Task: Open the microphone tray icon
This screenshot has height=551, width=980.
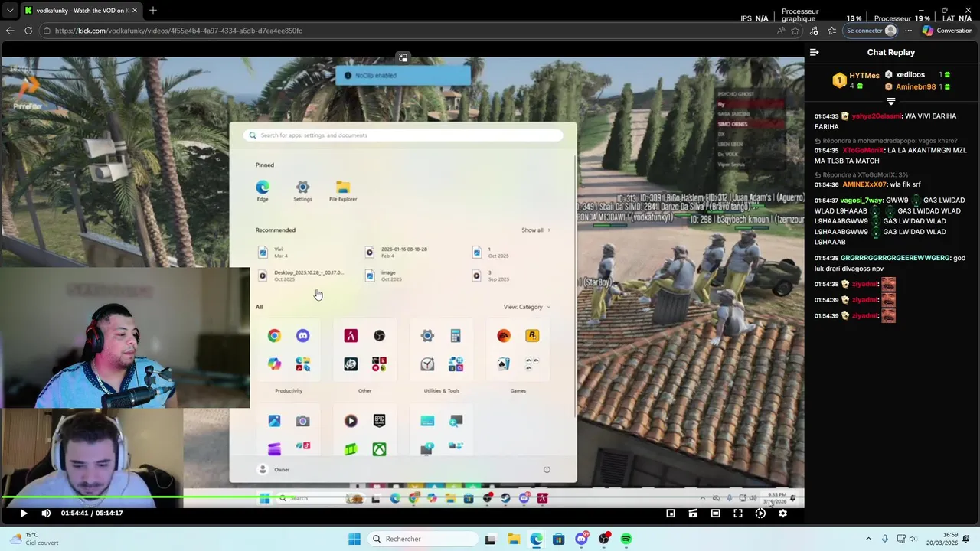Action: click(885, 539)
